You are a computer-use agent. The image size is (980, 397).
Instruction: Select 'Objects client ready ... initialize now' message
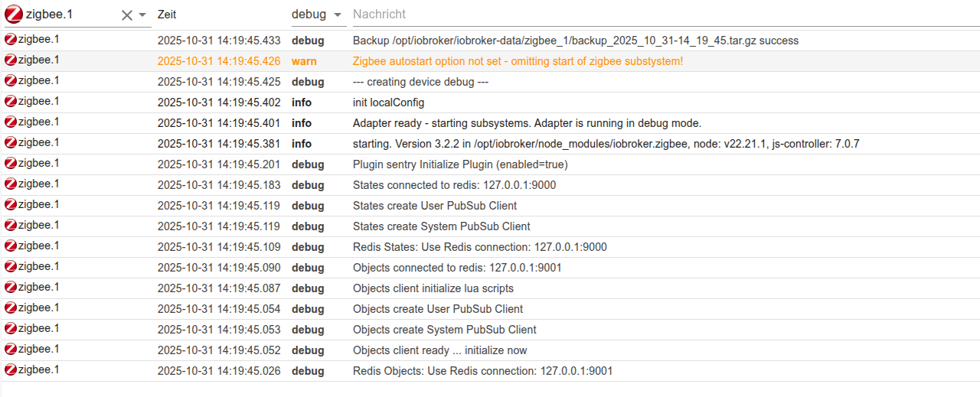pos(440,350)
